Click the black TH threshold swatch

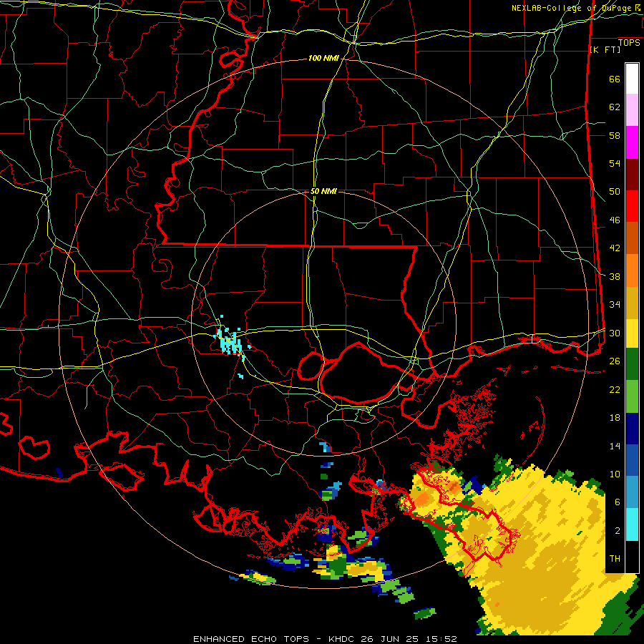[632, 557]
